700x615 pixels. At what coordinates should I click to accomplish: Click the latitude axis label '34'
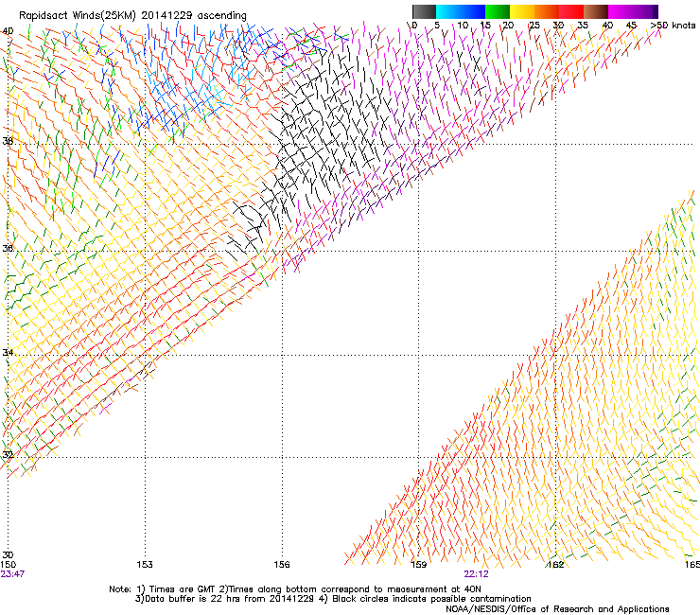[x=8, y=352]
